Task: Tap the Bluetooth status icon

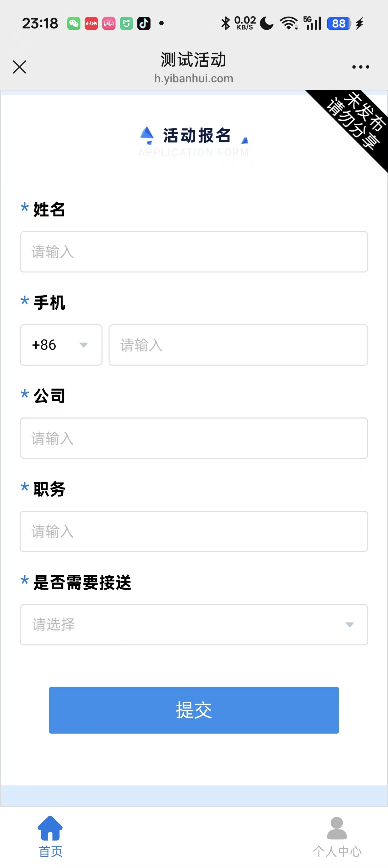Action: coord(225,23)
